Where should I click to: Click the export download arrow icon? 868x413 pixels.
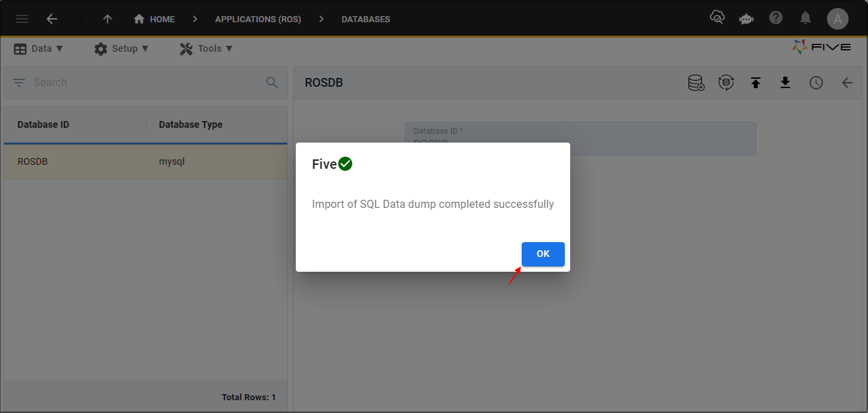[785, 83]
